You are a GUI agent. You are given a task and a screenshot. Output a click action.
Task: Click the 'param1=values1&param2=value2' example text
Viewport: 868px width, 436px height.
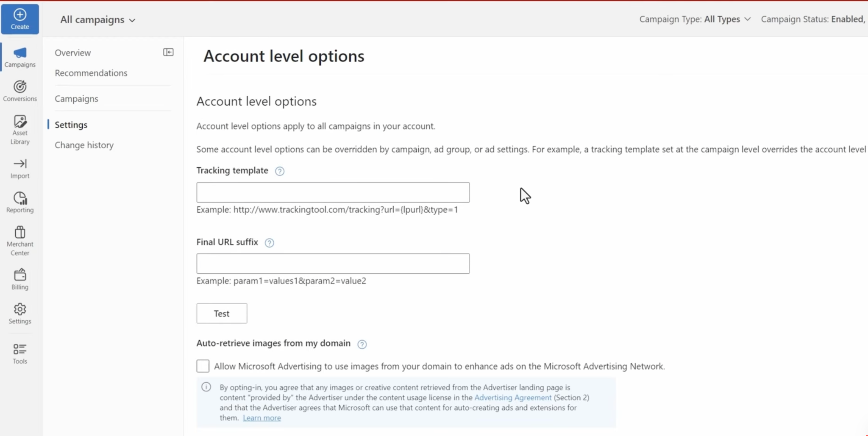[300, 281]
